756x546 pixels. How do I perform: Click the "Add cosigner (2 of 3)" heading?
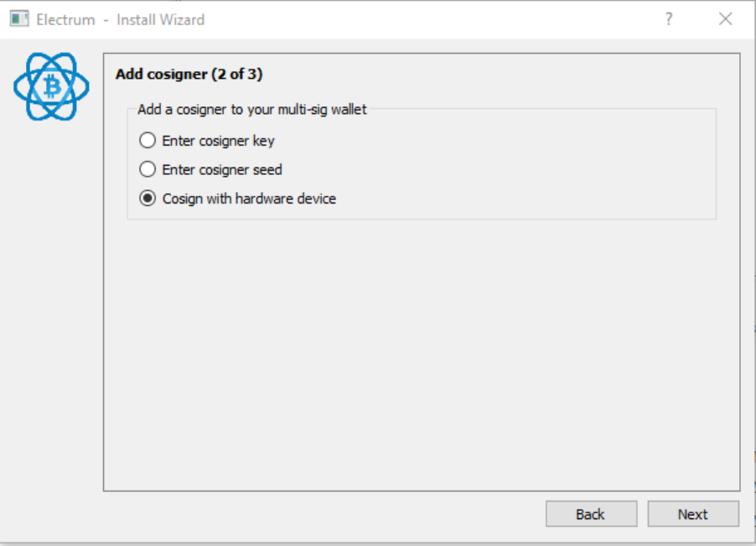(x=189, y=74)
